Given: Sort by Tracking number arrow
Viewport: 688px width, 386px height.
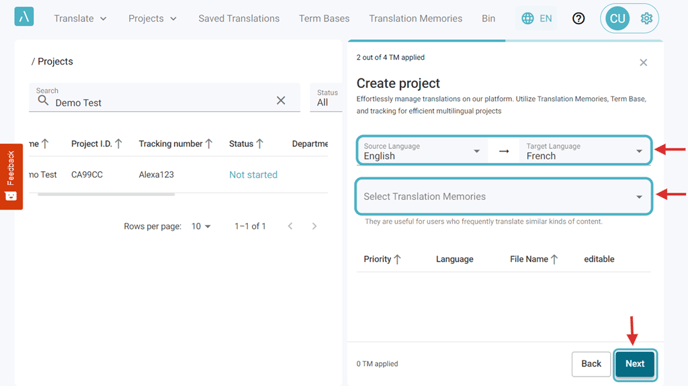Looking at the screenshot, I should click(209, 144).
